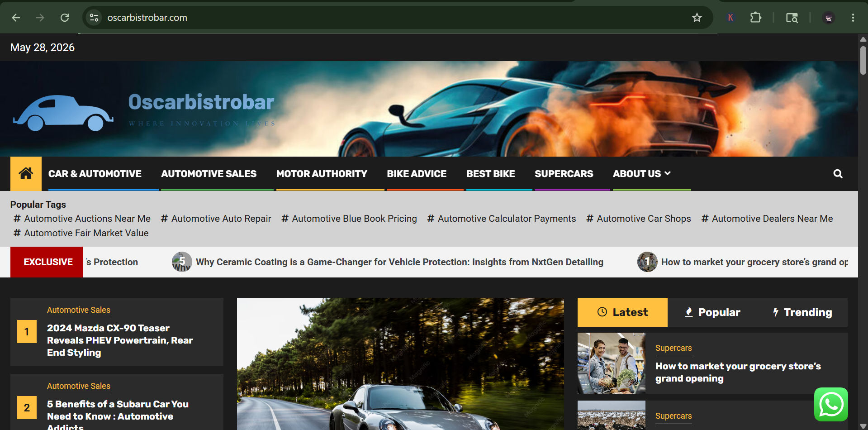Screen dimensions: 868x430
Task: Click the profile avatar icon
Action: [828, 18]
